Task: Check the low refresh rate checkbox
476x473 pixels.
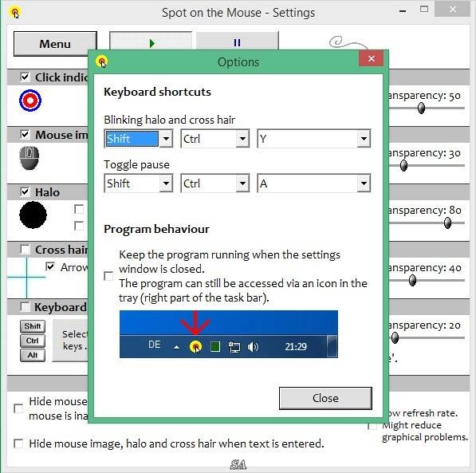Action: (x=372, y=426)
